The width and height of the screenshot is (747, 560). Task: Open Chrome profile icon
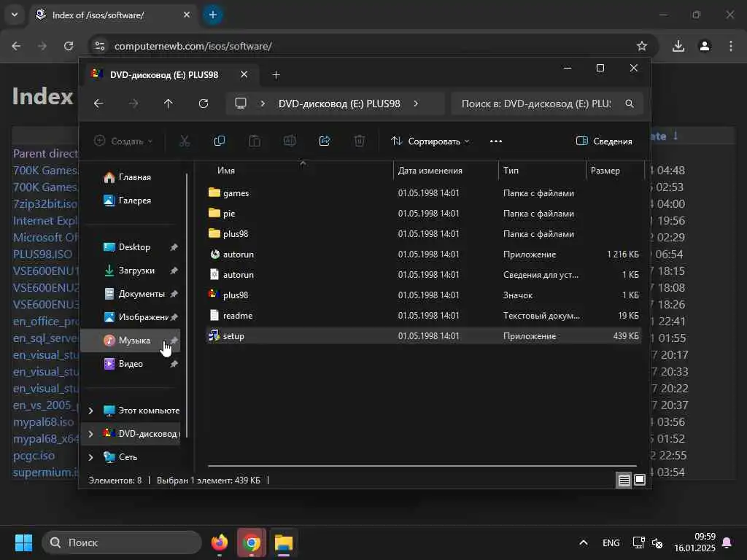(705, 46)
